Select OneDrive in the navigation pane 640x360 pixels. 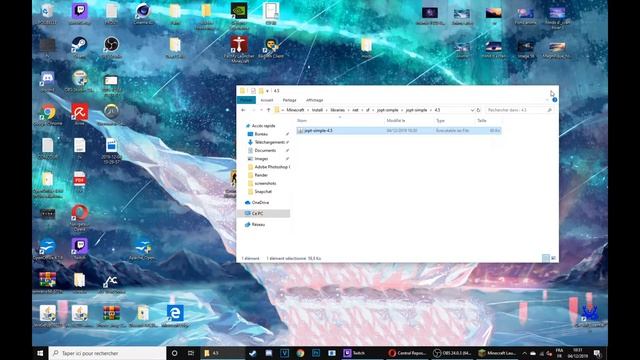pyautogui.click(x=260, y=202)
